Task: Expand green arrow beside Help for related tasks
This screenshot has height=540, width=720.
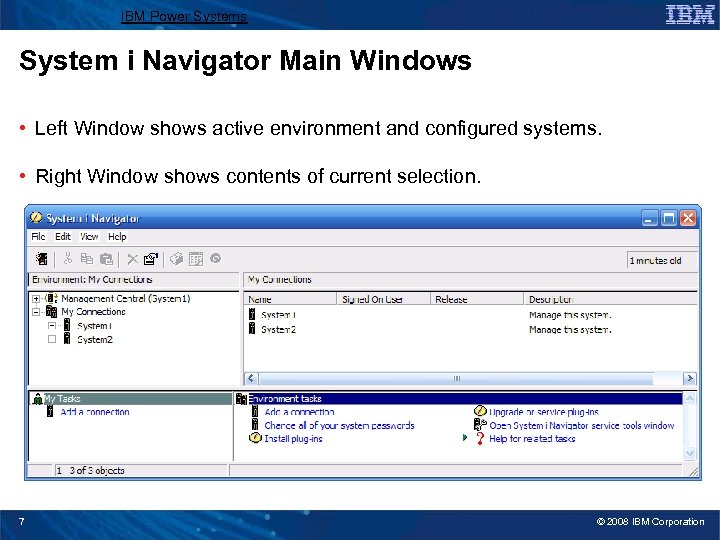Action: [465, 438]
